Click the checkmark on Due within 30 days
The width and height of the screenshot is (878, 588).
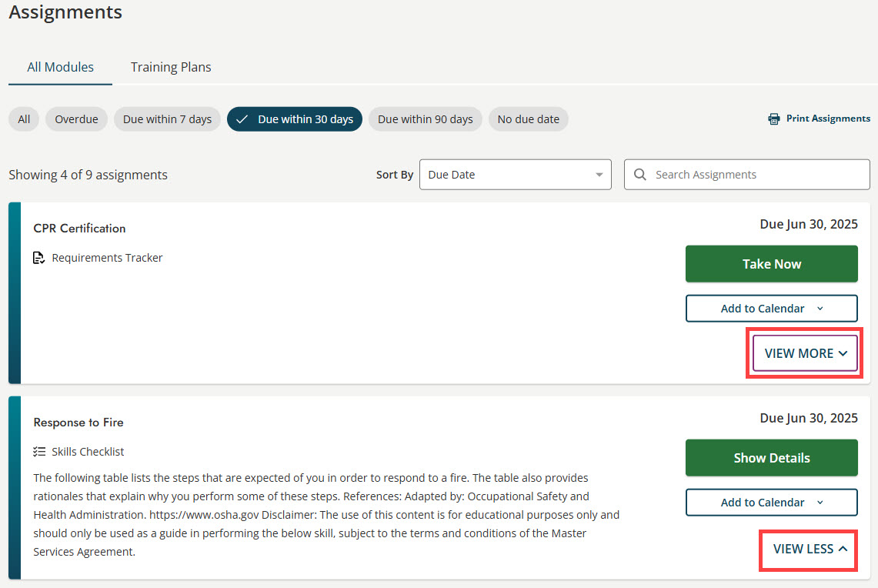point(243,119)
